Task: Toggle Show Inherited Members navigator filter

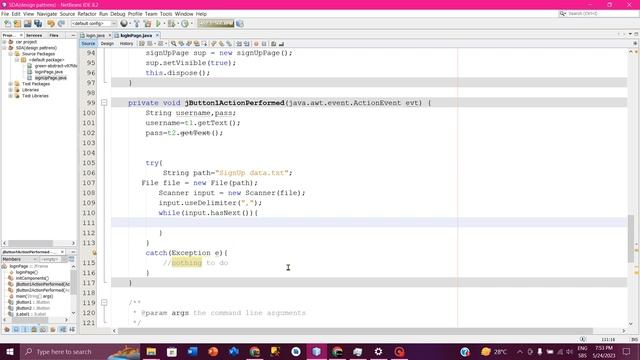Action: coord(7,329)
